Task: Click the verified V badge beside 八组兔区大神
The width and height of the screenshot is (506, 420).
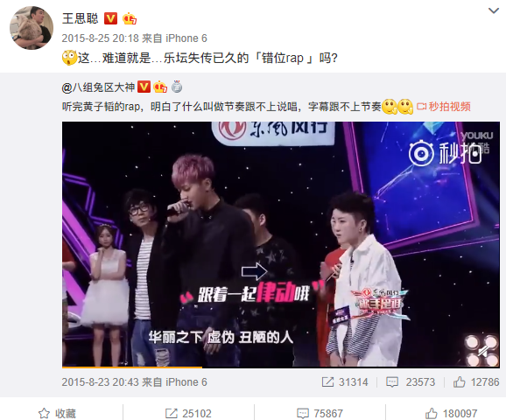Action: click(144, 87)
